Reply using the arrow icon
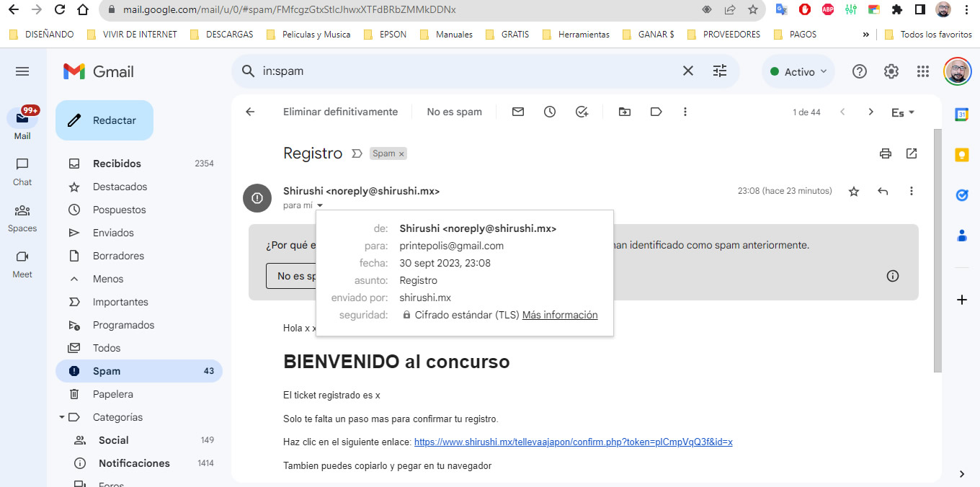Image resolution: width=980 pixels, height=487 pixels. tap(883, 191)
